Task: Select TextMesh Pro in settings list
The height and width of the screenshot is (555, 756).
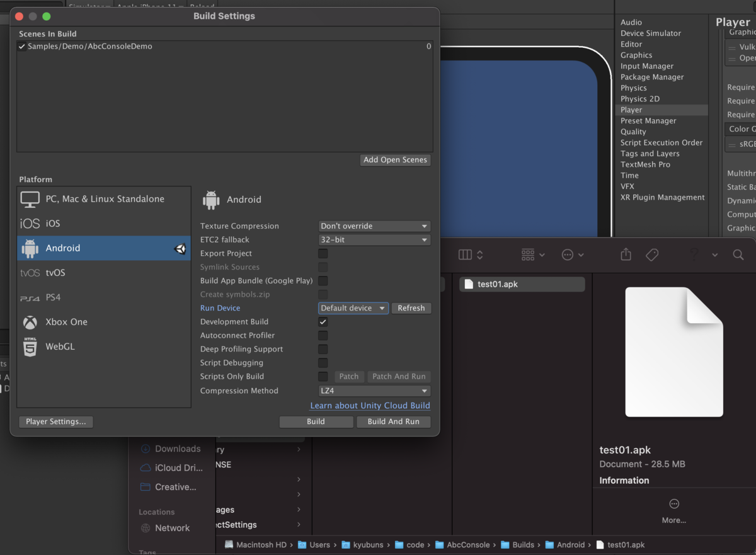Action: pyautogui.click(x=646, y=165)
